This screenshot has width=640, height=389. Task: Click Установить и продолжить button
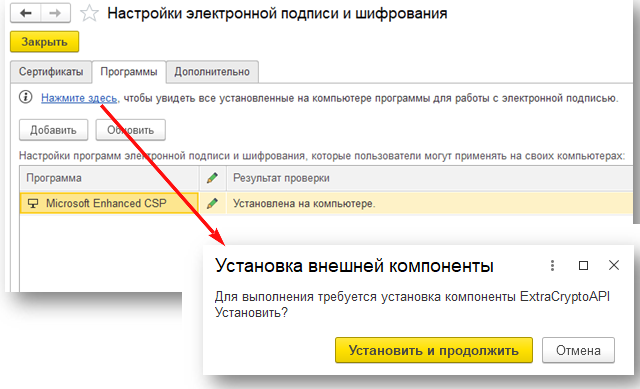click(x=434, y=350)
